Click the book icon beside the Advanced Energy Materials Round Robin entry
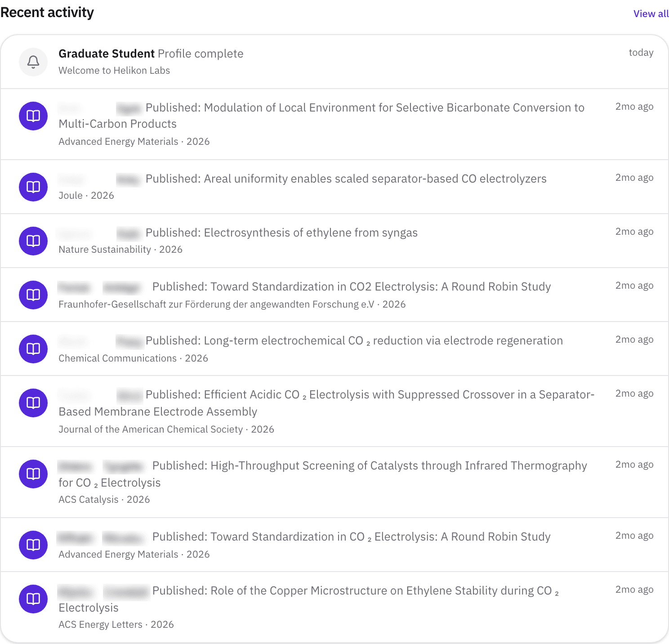 pos(33,545)
